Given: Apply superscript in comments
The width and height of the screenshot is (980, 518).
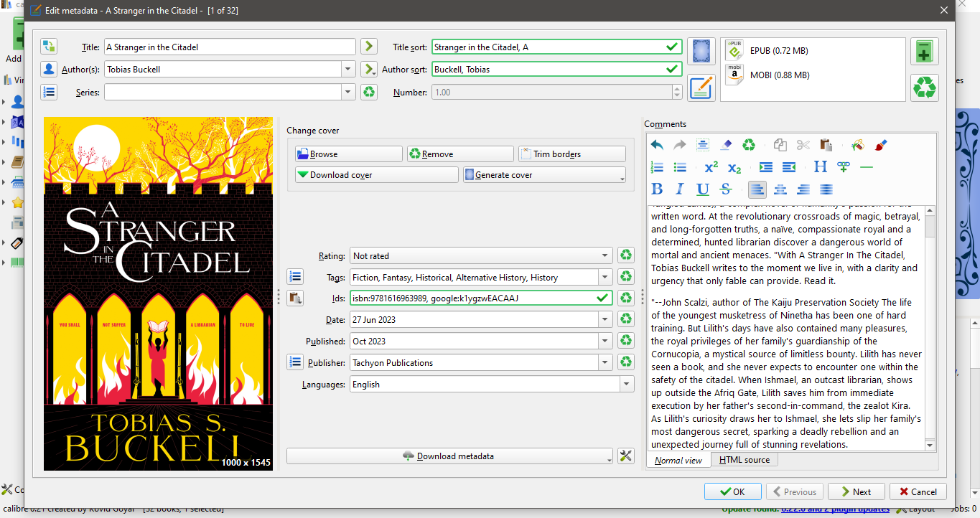Looking at the screenshot, I should 711,167.
